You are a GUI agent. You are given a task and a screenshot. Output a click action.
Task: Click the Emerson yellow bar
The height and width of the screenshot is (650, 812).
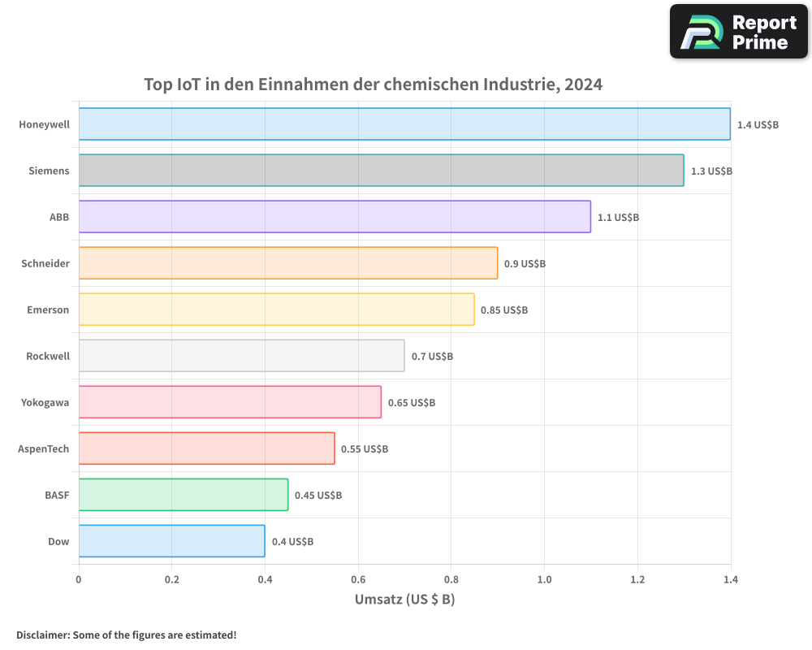point(276,310)
